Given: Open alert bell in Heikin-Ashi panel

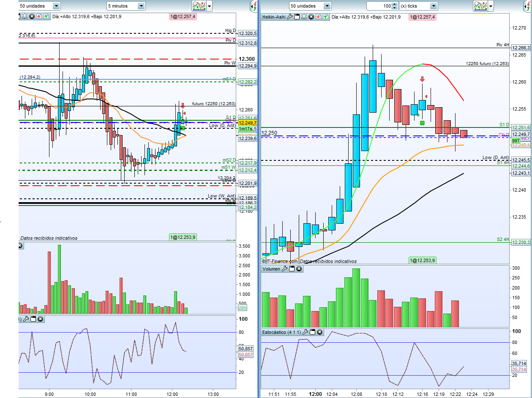Looking at the screenshot, I should (x=304, y=17).
